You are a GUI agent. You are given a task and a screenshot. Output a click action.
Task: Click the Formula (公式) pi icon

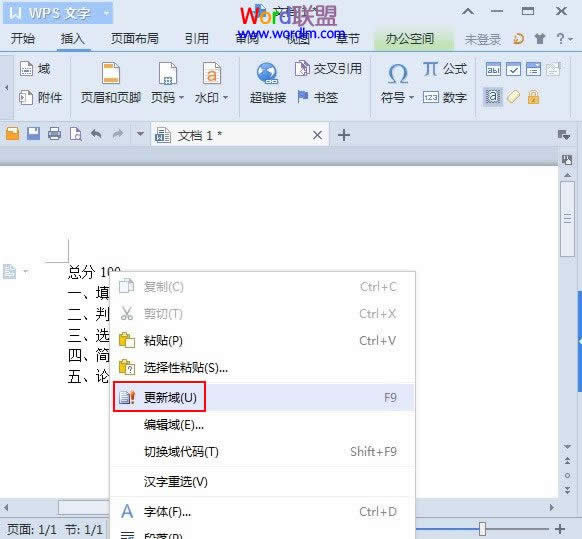pos(430,69)
